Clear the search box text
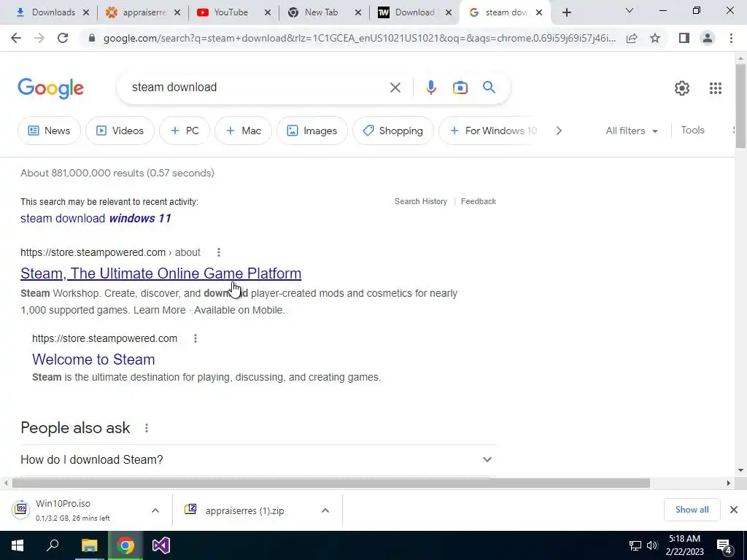Screen dimensions: 747x560 (x=395, y=87)
